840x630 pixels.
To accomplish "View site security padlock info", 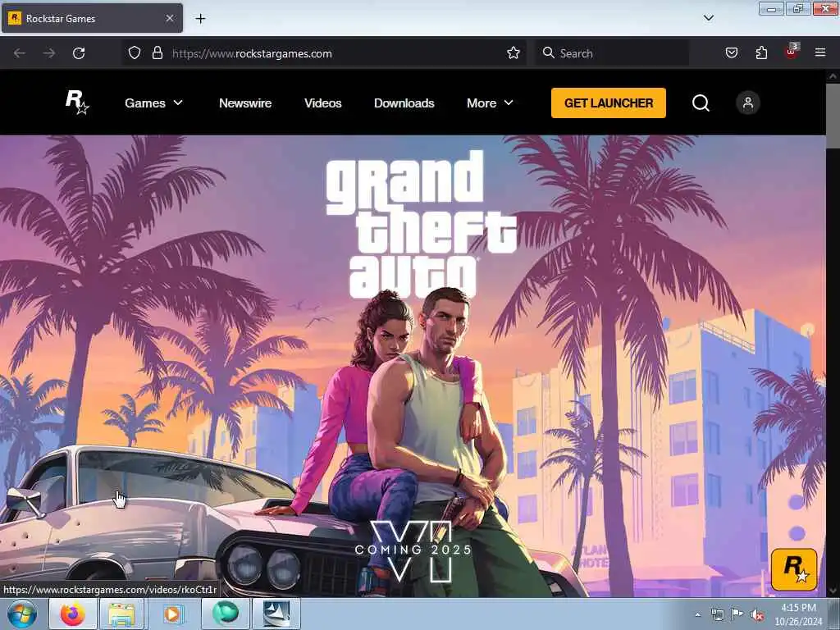I will coord(157,52).
